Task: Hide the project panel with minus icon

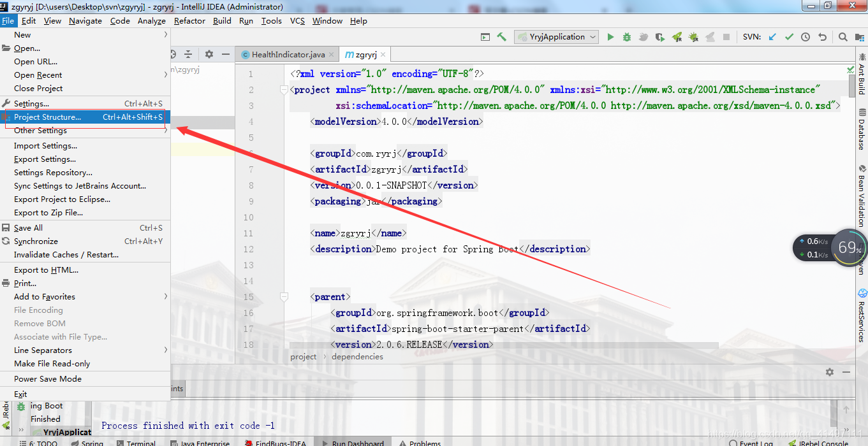Action: (x=225, y=54)
